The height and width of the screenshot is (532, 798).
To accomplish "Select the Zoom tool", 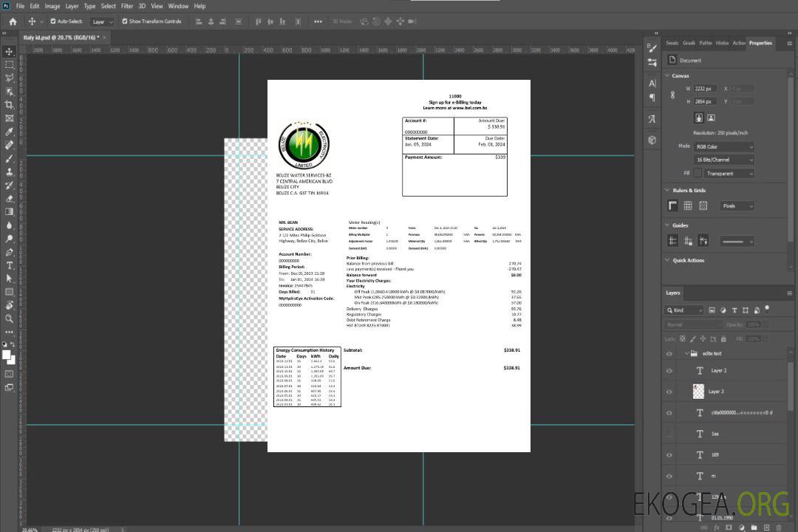I will click(x=10, y=318).
